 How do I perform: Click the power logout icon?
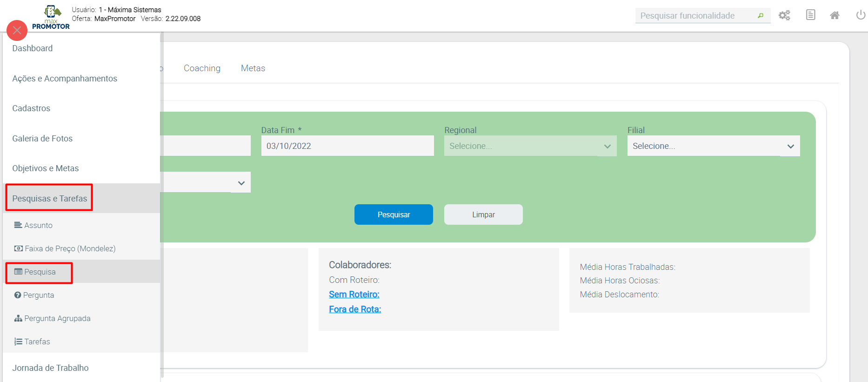[x=861, y=15]
